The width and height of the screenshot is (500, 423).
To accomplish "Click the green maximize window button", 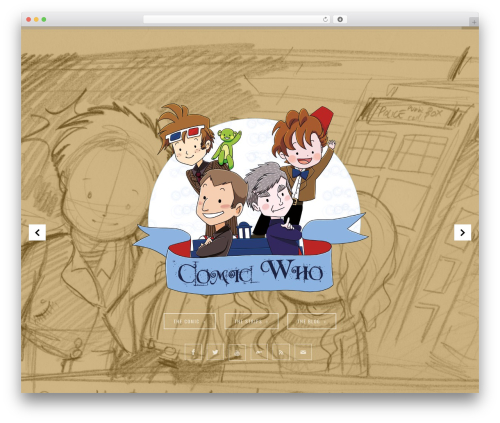I will click(x=44, y=20).
